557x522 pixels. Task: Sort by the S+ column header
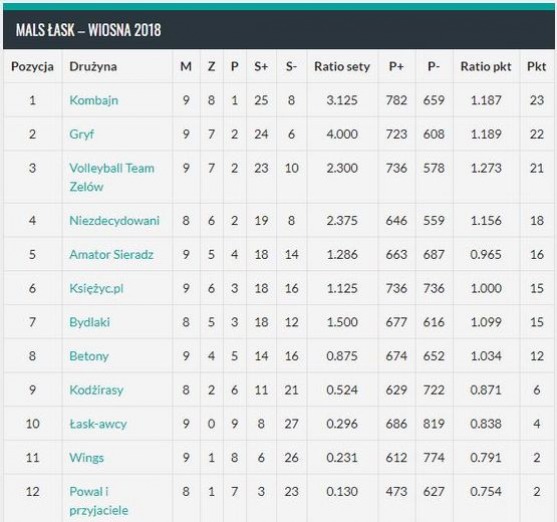261,66
